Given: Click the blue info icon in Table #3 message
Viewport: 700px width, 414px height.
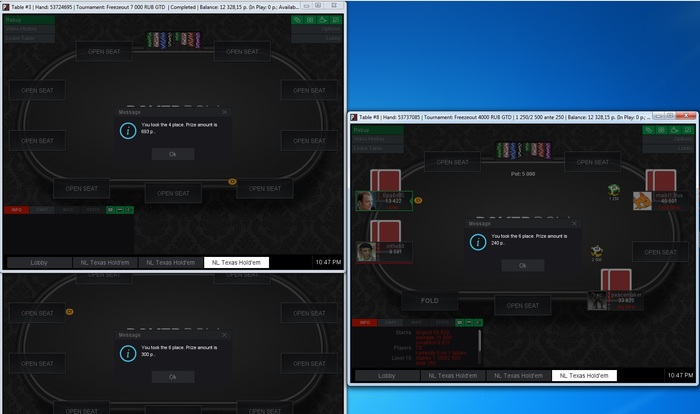Looking at the screenshot, I should coord(128,131).
